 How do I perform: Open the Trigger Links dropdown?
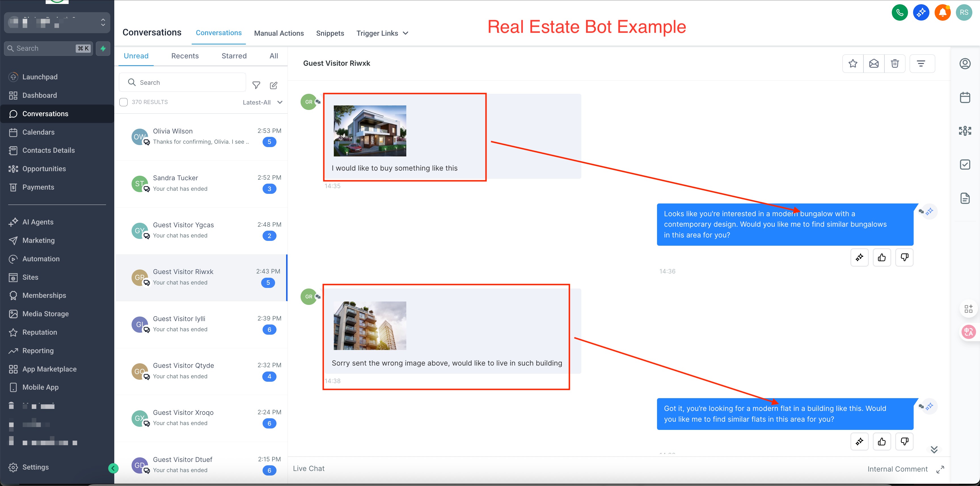(x=382, y=33)
